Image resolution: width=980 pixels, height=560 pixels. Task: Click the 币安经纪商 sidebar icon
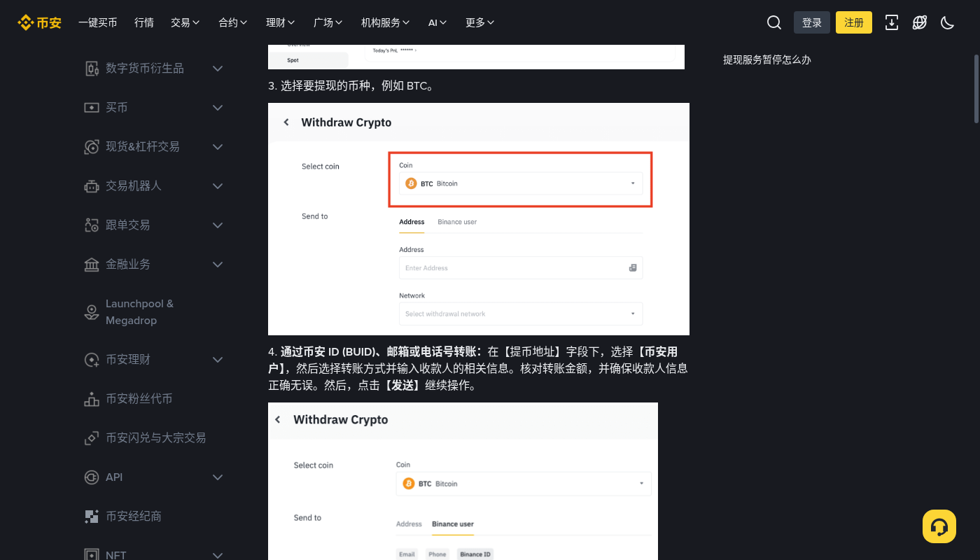click(x=92, y=517)
